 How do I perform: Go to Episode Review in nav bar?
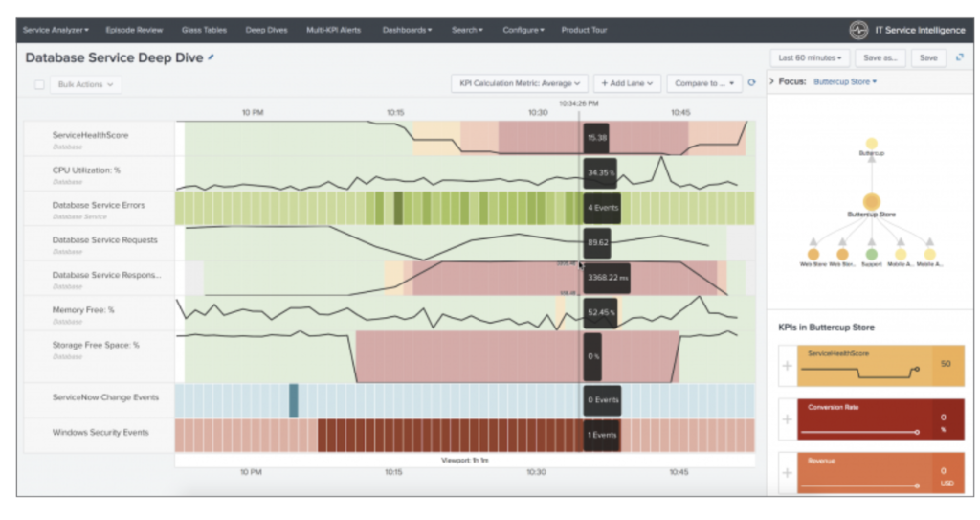[134, 30]
